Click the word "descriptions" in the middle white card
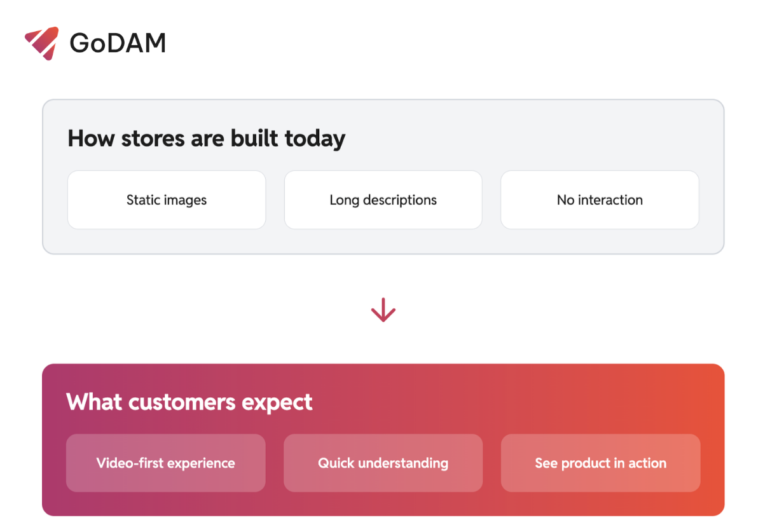Viewport: 763px width, 532px height. tap(400, 200)
